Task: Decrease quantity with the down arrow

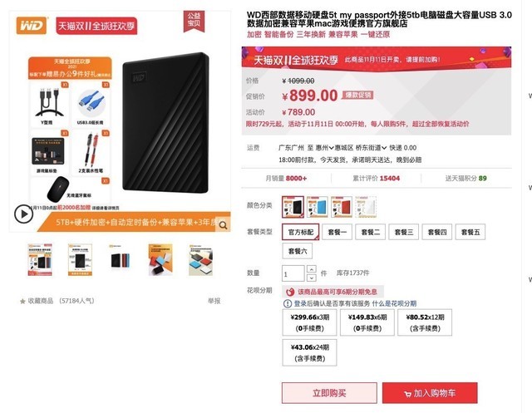Action: point(312,278)
